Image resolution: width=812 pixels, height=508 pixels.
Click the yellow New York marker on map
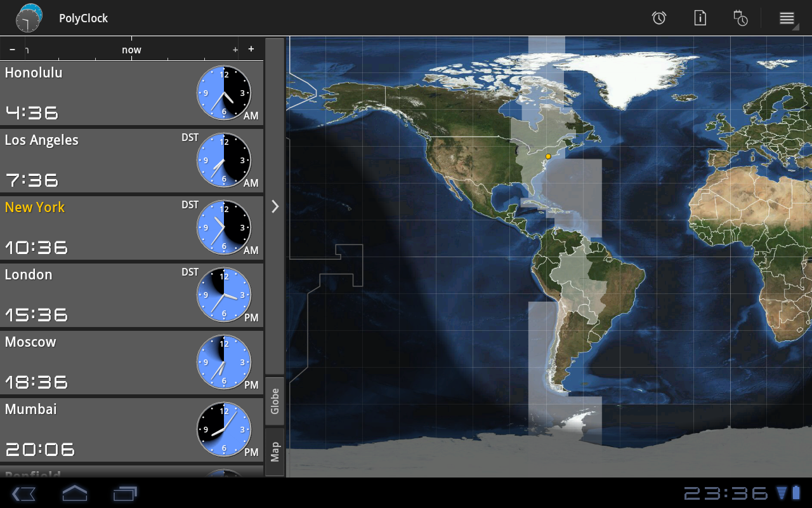pos(548,156)
